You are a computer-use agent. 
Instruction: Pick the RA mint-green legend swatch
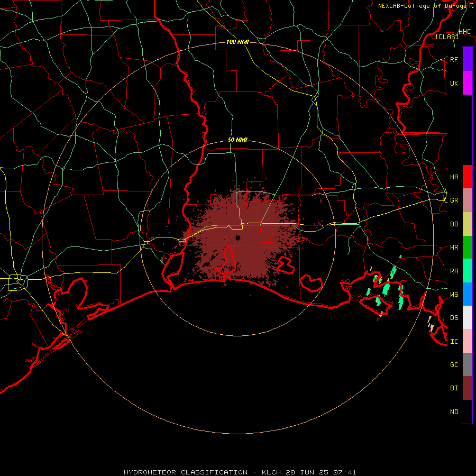[x=467, y=271]
